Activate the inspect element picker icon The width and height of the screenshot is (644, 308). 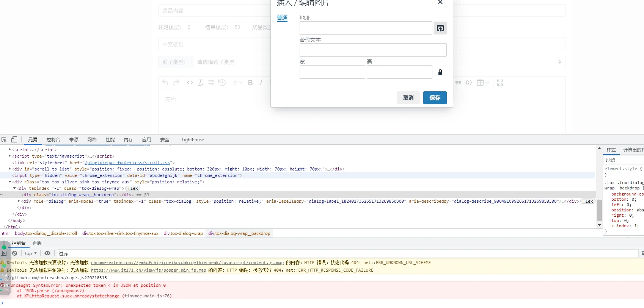tap(4, 140)
